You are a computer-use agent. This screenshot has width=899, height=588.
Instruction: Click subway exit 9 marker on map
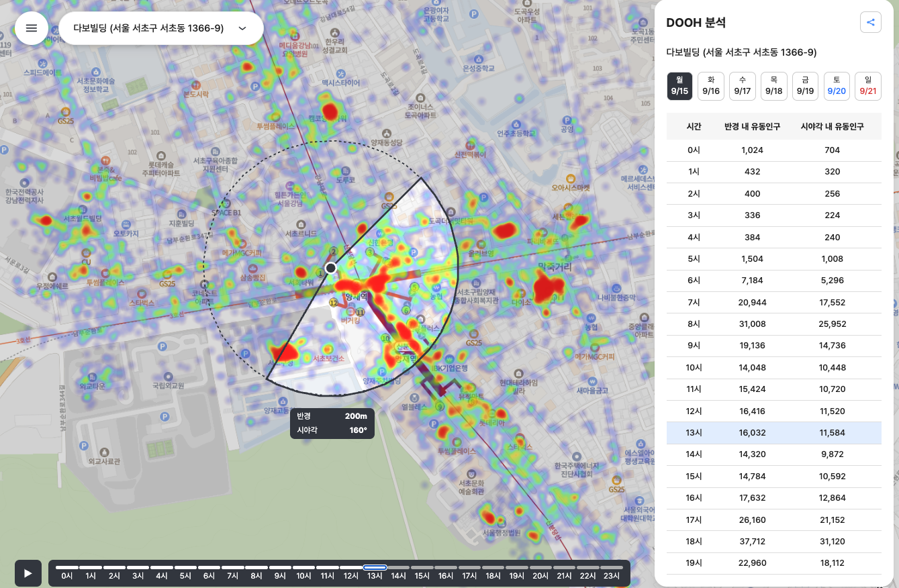tap(440, 407)
